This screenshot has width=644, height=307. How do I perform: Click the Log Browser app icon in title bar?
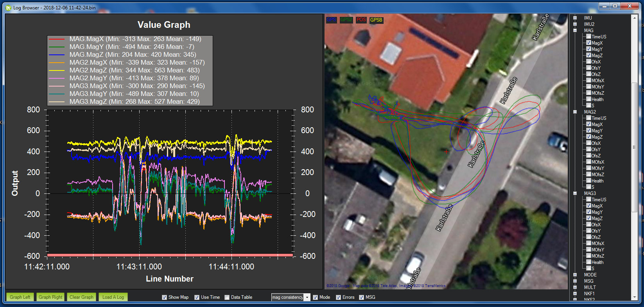8,7
